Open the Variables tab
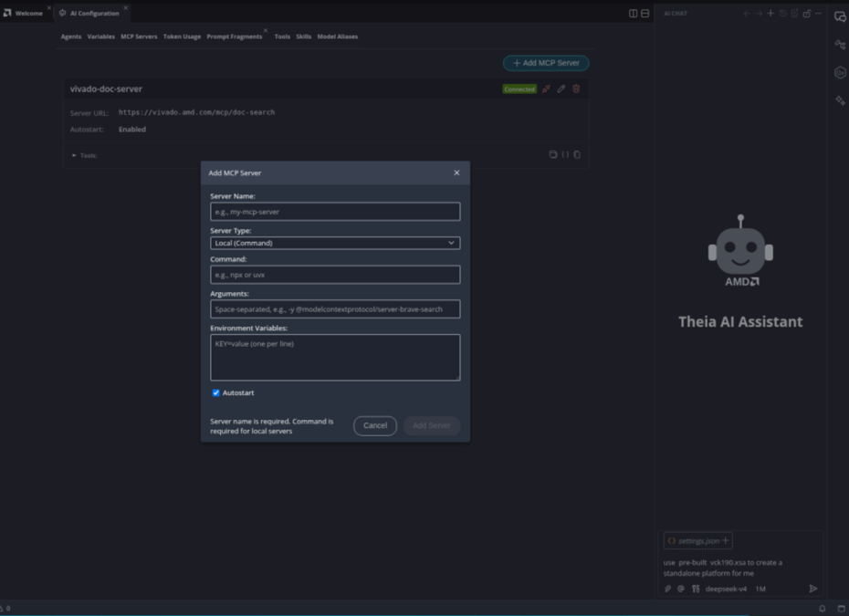Image resolution: width=849 pixels, height=616 pixels. (x=101, y=37)
